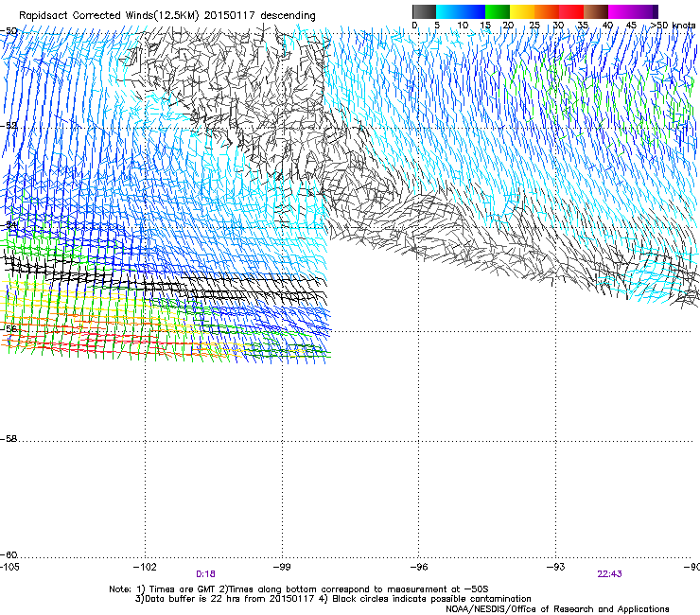
Task: Click the dark purple 45-50 knots swatch
Action: tap(645, 11)
